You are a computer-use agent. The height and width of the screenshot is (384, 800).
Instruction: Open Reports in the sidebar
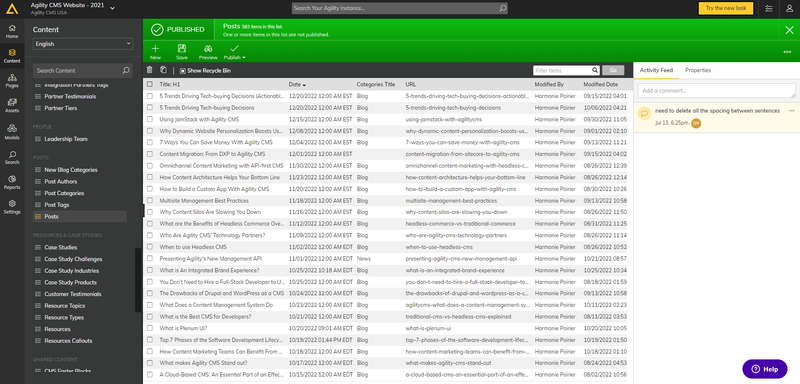point(12,182)
